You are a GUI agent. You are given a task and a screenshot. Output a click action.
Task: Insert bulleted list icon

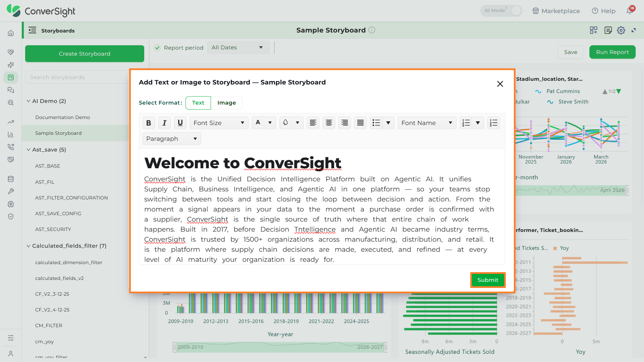[376, 123]
